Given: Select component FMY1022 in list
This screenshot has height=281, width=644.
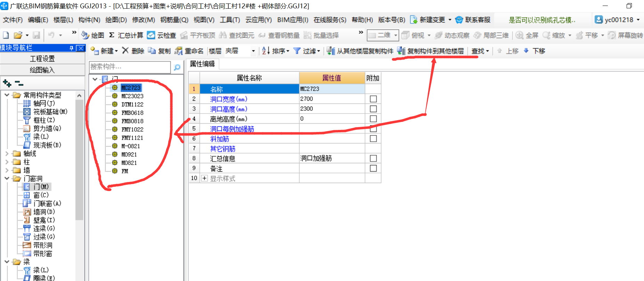Looking at the screenshot, I should point(132,129).
